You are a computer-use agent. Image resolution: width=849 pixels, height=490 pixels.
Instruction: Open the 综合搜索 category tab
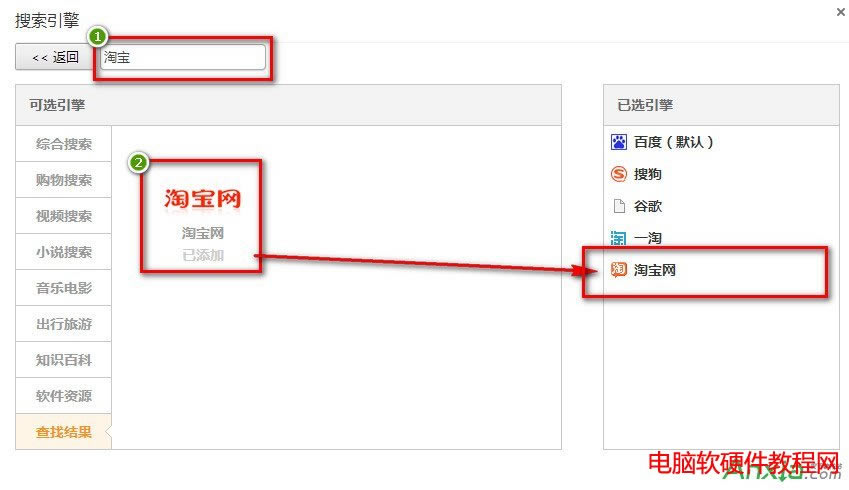click(x=63, y=144)
